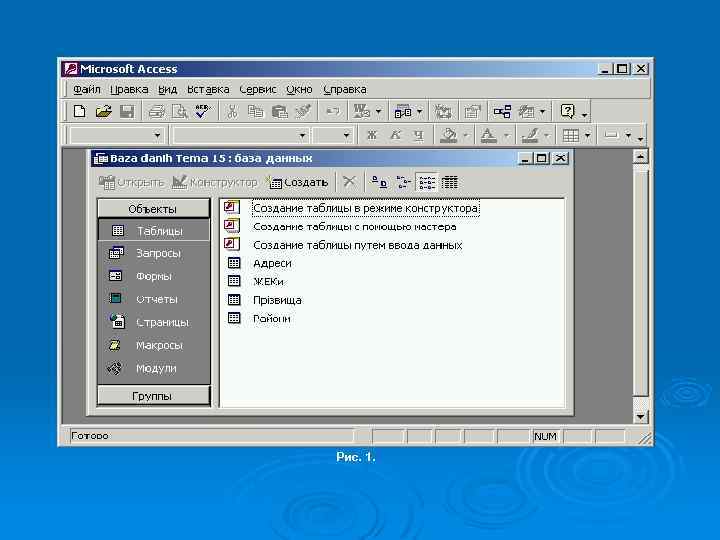The width and height of the screenshot is (720, 540).
Task: Open the Правка menu
Action: (x=129, y=89)
